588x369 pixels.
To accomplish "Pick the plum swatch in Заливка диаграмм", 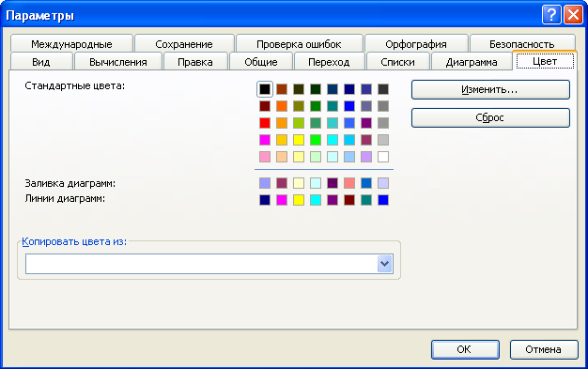I will click(282, 183).
